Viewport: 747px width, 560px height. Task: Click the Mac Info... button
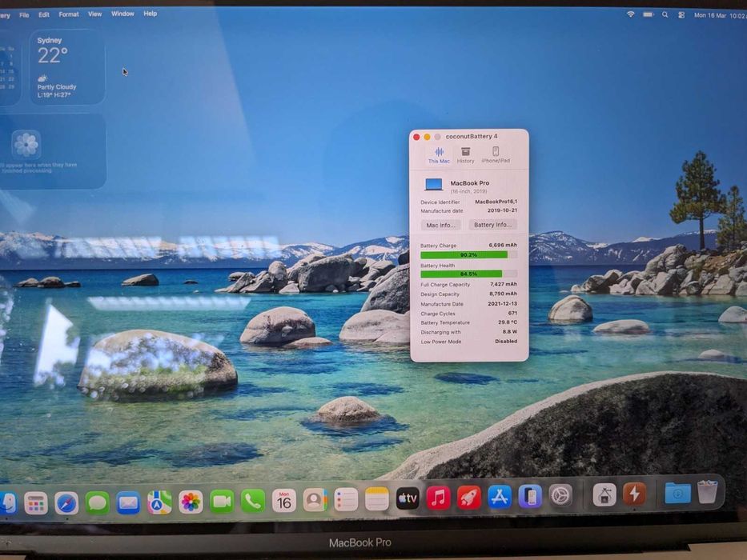click(x=440, y=225)
